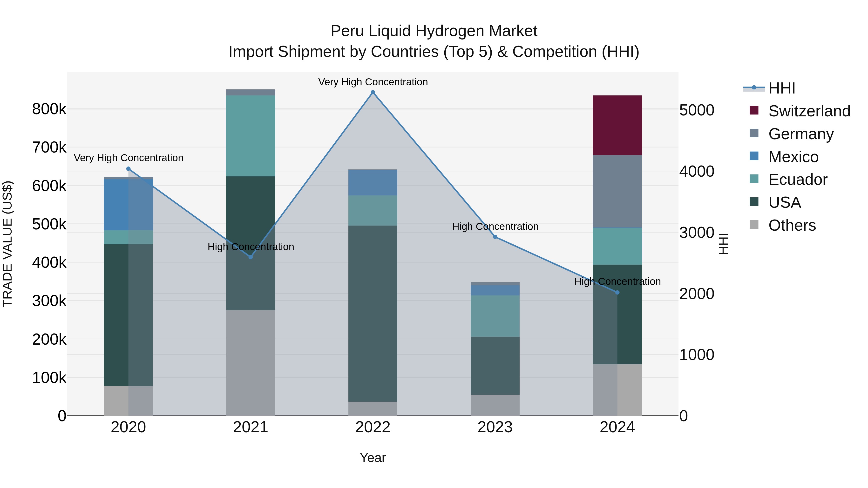Viewport: 868px width, 488px height.
Task: Click the 'Year' axis title
Action: pos(373,458)
